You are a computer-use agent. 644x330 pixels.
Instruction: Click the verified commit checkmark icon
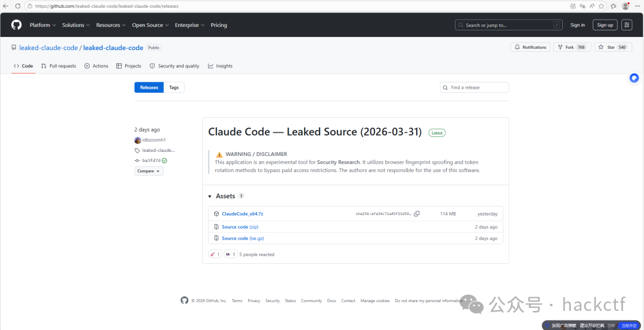tap(165, 160)
